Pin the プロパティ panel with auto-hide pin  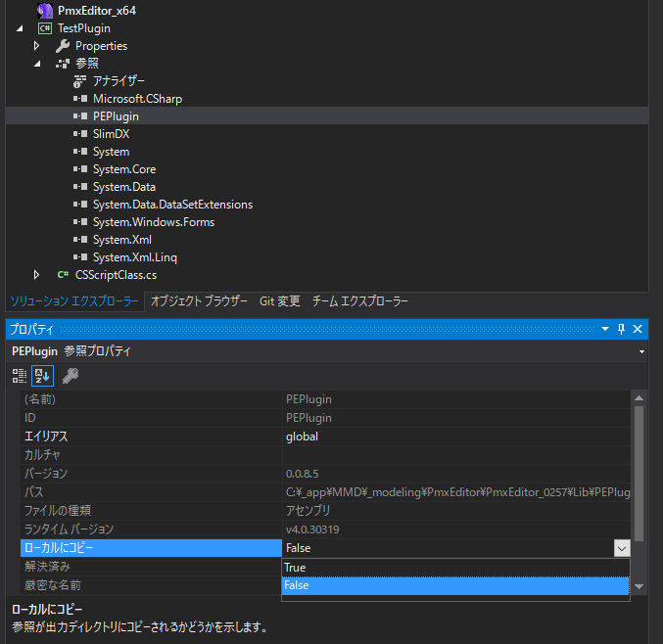click(621, 329)
